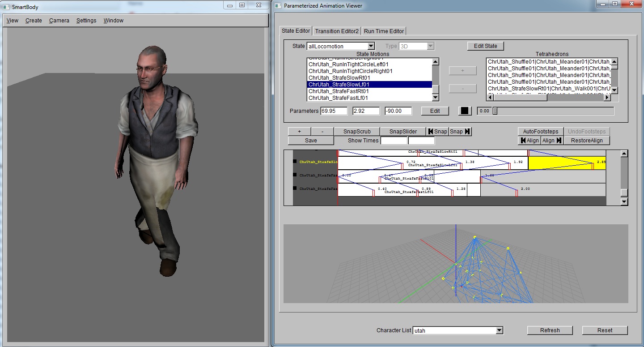Image resolution: width=644 pixels, height=347 pixels.
Task: Click State Motions list scroll-up arrow
Action: tap(436, 62)
